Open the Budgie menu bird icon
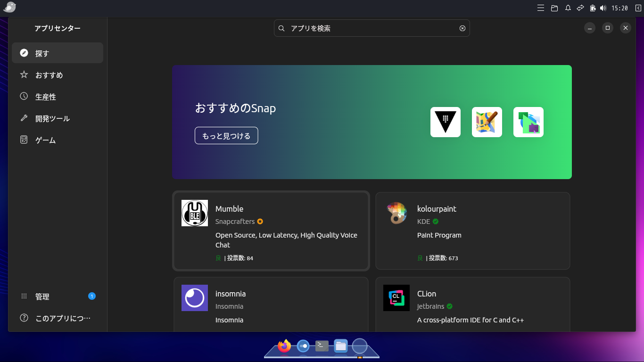This screenshot has height=362, width=644. click(x=9, y=8)
